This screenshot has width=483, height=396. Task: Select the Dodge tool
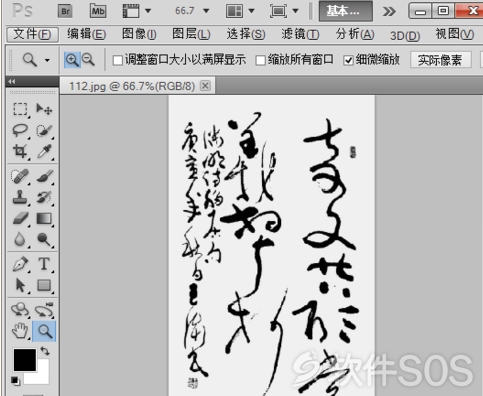(44, 240)
